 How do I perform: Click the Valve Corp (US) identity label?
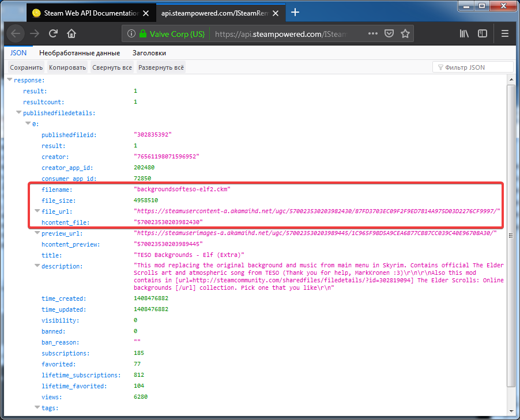pos(177,34)
